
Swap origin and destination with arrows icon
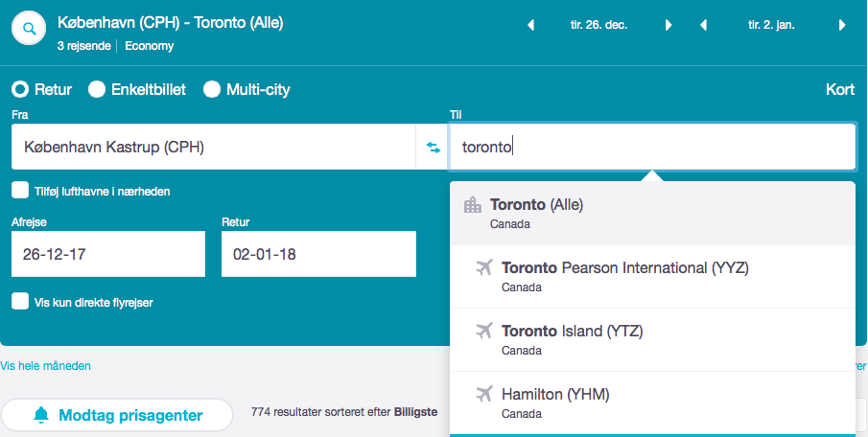point(434,148)
